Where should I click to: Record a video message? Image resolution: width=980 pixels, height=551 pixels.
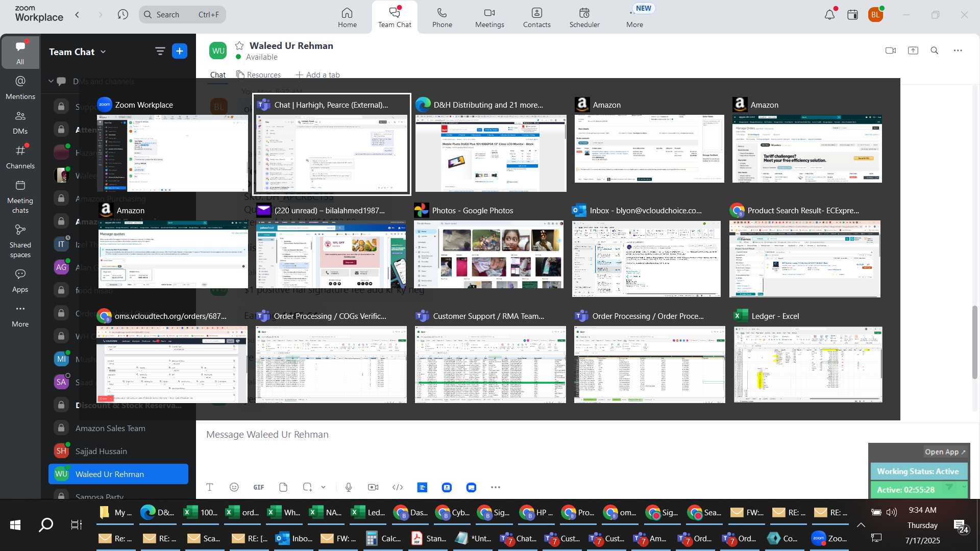click(x=373, y=487)
